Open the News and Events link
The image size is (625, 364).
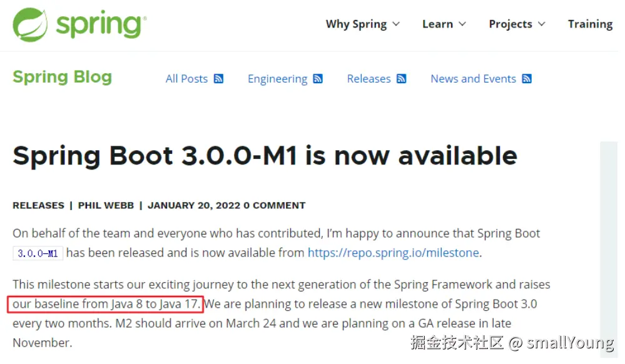(473, 79)
